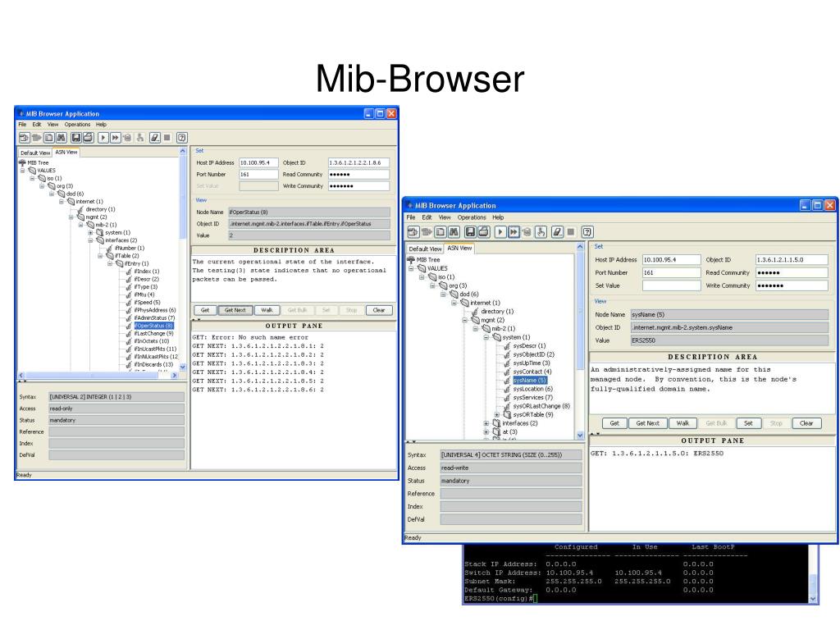This screenshot has width=840, height=630.
Task: Click Host IP Address field in ifOperStatus window
Action: coord(258,163)
